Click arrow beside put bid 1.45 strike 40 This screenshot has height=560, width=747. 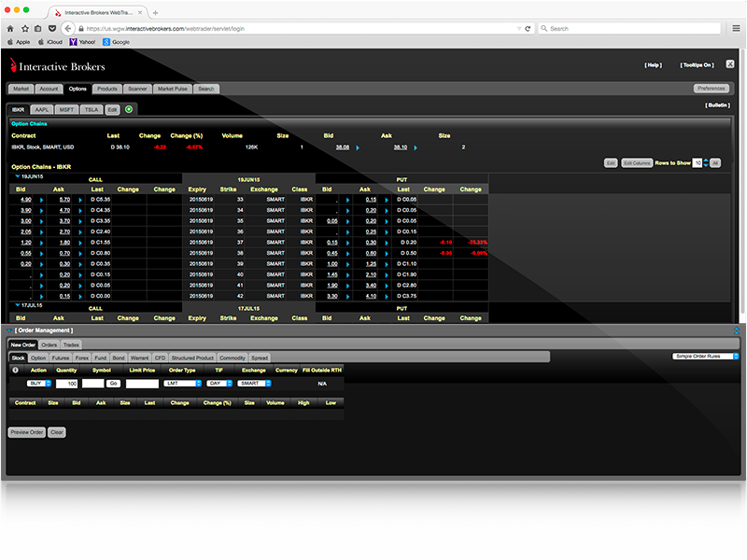347,274
